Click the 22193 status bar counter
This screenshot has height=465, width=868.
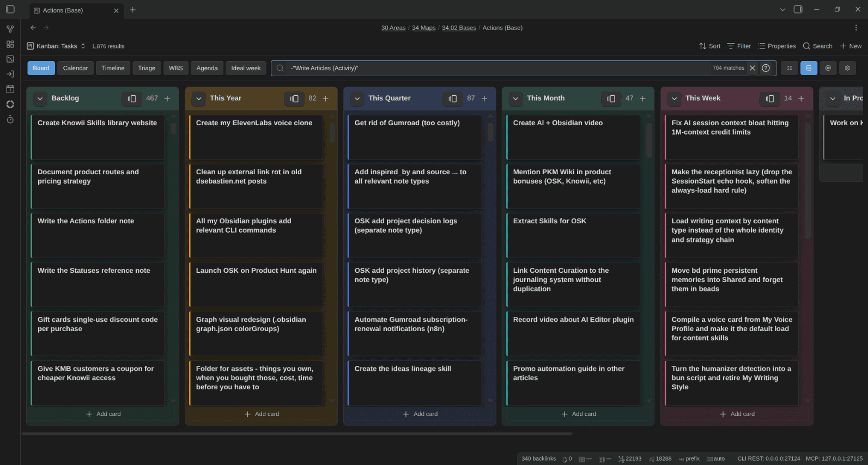630,458
